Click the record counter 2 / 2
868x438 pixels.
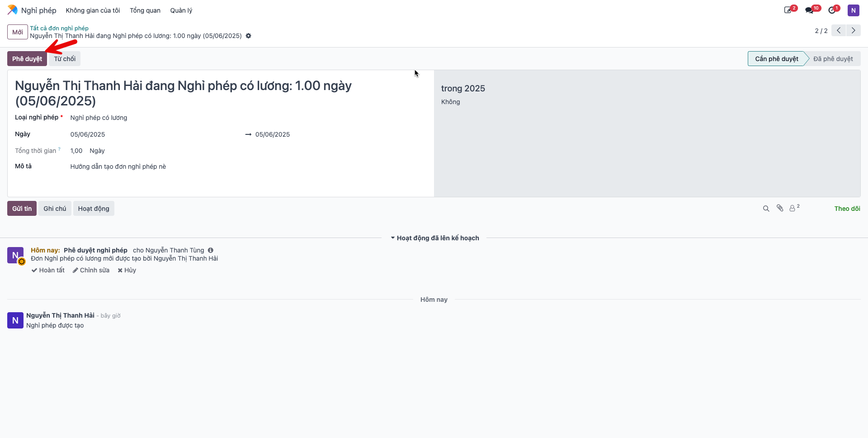pos(821,31)
